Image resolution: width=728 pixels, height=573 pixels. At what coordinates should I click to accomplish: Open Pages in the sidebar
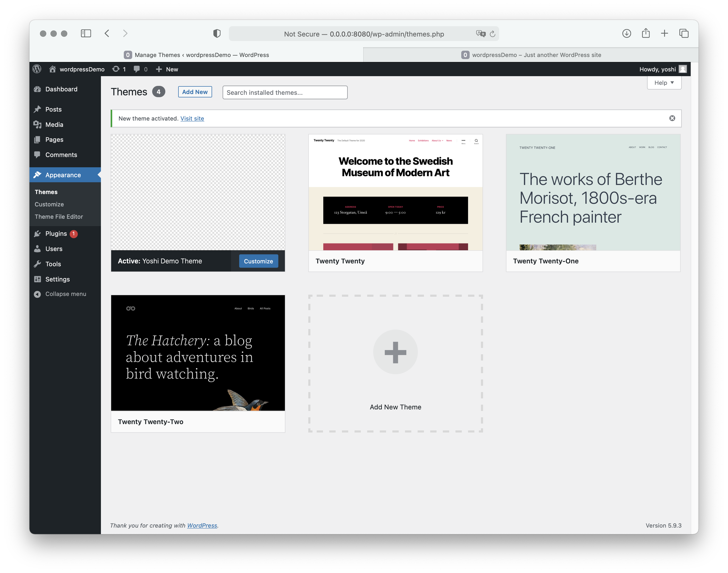pos(65,139)
